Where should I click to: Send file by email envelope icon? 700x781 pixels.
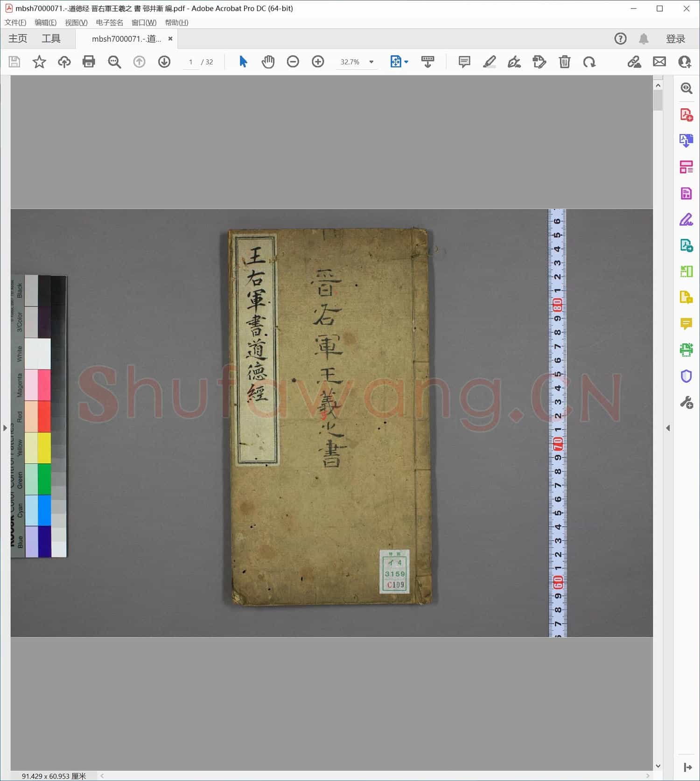tap(659, 62)
